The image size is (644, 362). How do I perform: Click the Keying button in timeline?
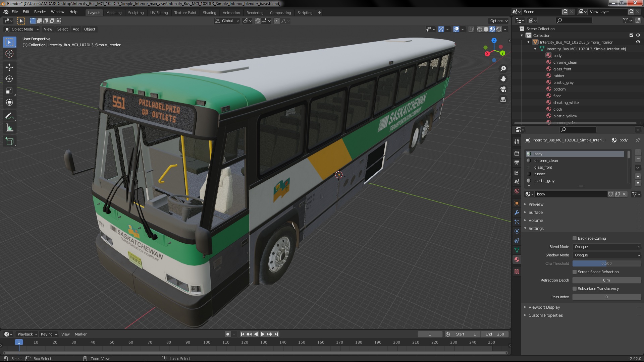tap(49, 334)
